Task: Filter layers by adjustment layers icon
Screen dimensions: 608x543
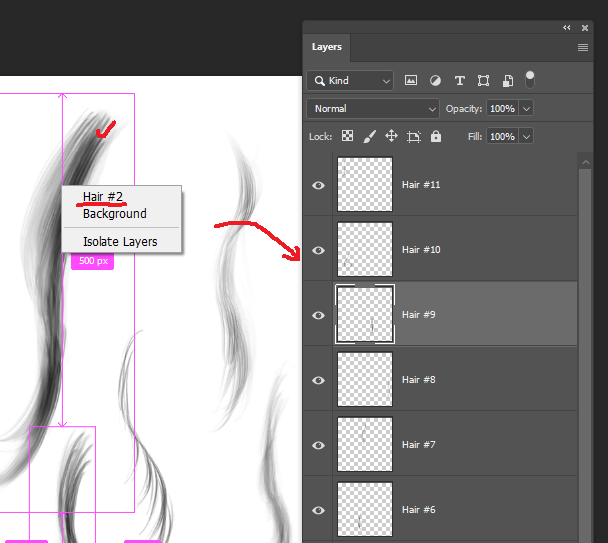Action: pos(435,81)
